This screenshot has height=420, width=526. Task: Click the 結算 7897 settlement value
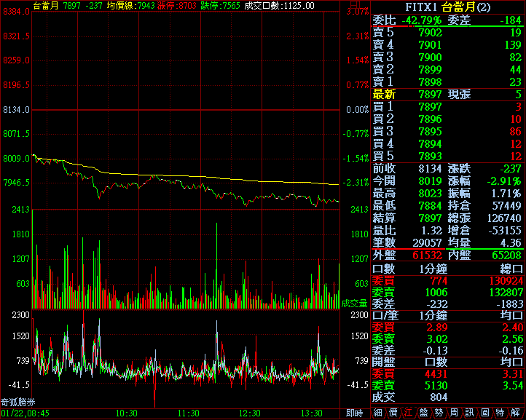click(431, 218)
